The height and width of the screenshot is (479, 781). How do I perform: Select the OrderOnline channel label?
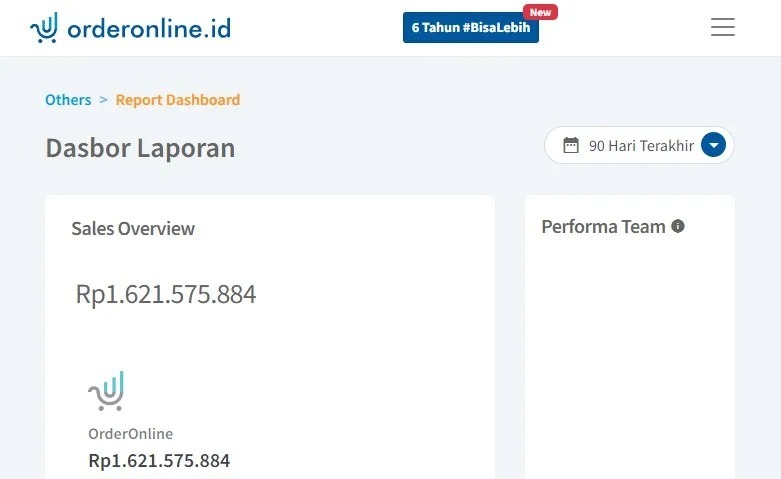coord(130,434)
